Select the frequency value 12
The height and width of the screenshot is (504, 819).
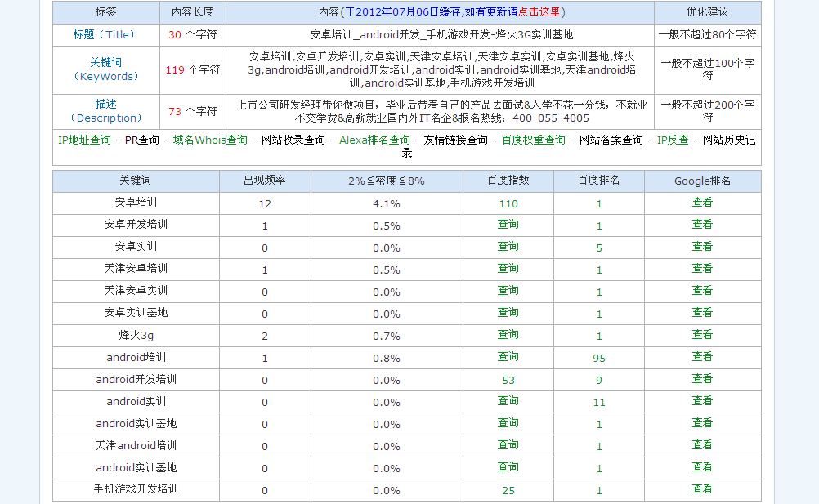tap(265, 204)
